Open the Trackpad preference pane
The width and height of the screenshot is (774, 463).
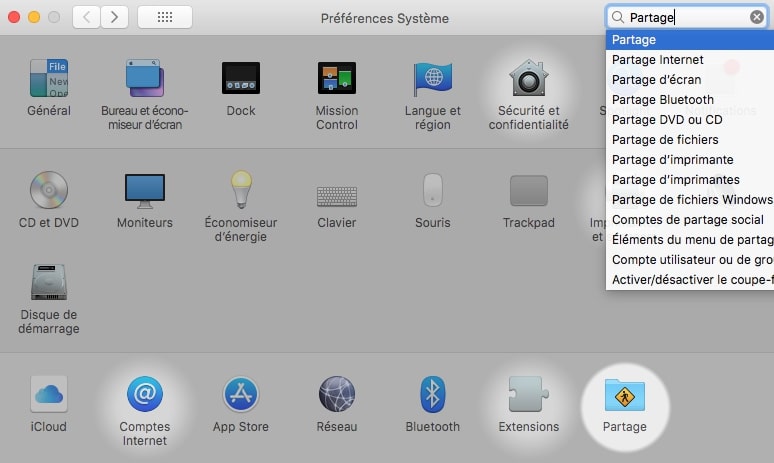click(x=529, y=200)
